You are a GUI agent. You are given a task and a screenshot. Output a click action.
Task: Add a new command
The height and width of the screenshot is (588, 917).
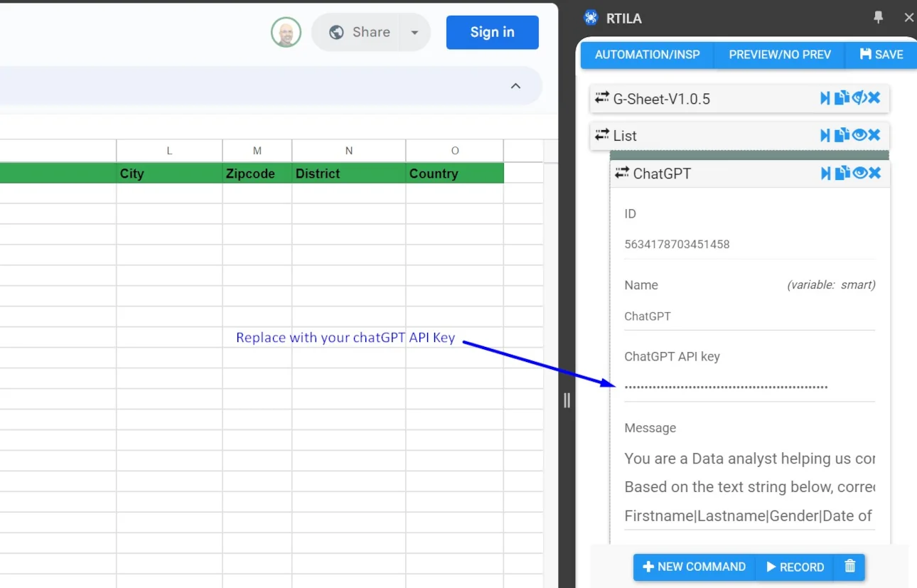pyautogui.click(x=695, y=567)
